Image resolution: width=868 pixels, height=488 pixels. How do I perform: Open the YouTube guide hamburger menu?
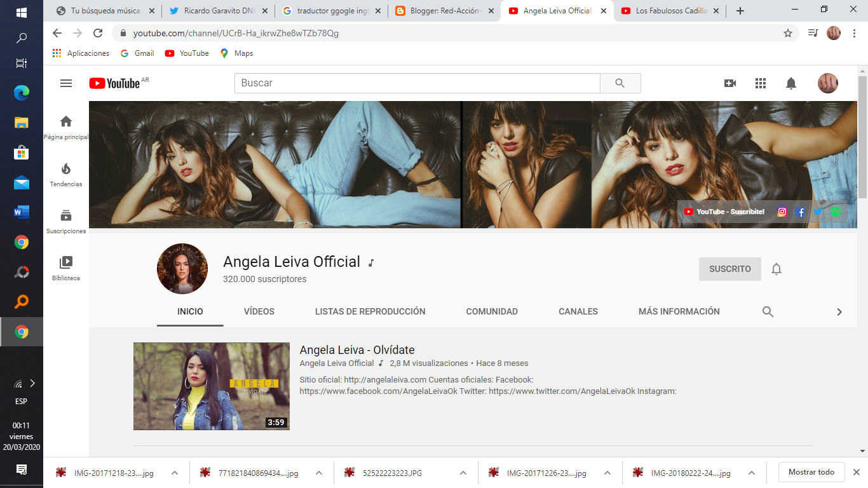click(66, 83)
